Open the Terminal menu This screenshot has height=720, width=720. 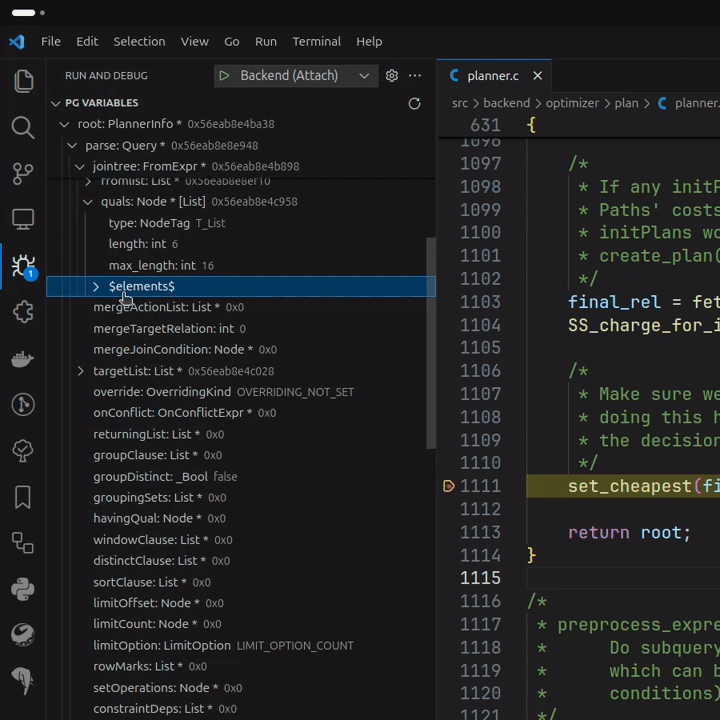tap(316, 41)
